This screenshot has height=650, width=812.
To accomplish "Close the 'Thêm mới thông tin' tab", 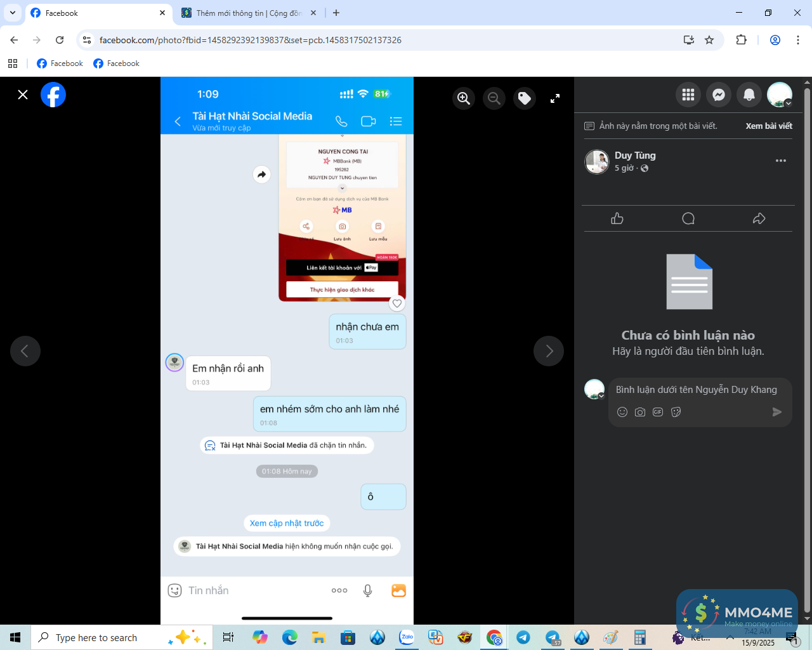I will click(314, 13).
